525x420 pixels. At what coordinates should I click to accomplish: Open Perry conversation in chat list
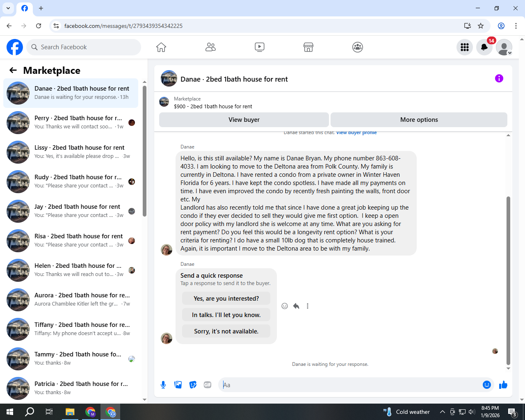pyautogui.click(x=71, y=123)
